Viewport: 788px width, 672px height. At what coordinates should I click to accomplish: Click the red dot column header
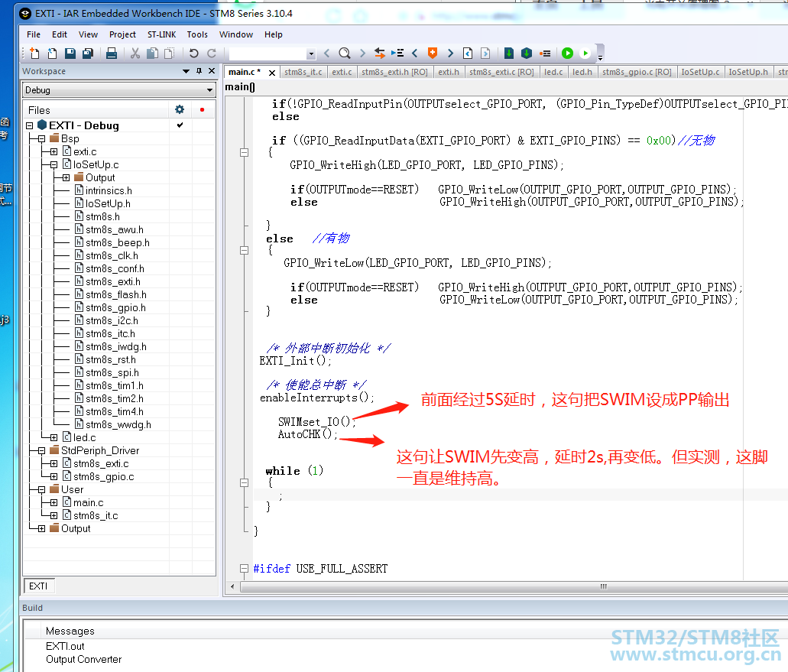tap(202, 109)
